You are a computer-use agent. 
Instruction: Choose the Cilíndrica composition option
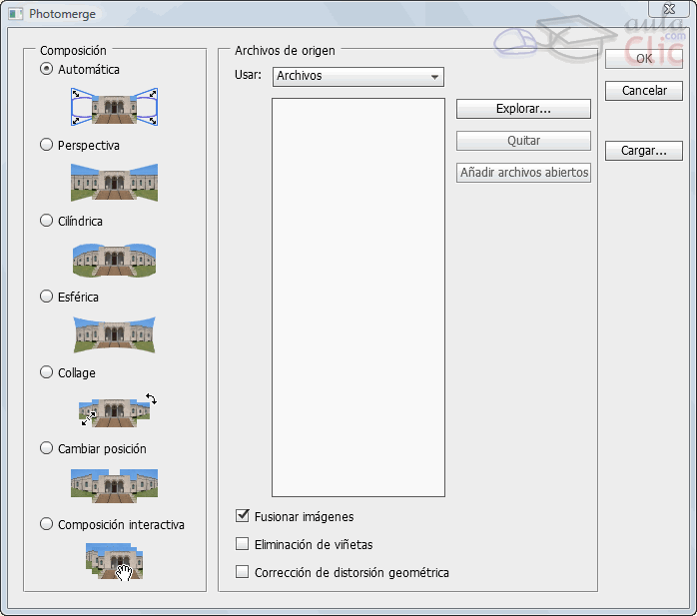(46, 221)
